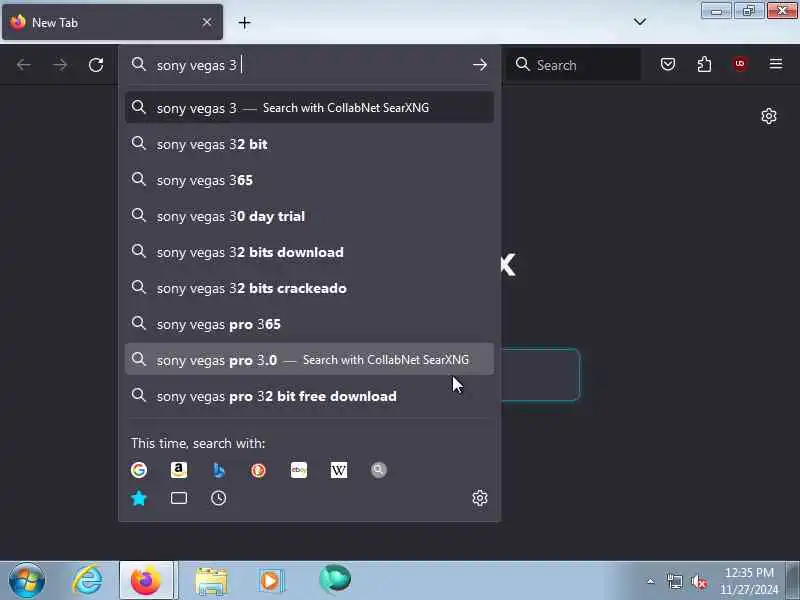
Task: Focus the toolbar Search box
Action: 574,65
